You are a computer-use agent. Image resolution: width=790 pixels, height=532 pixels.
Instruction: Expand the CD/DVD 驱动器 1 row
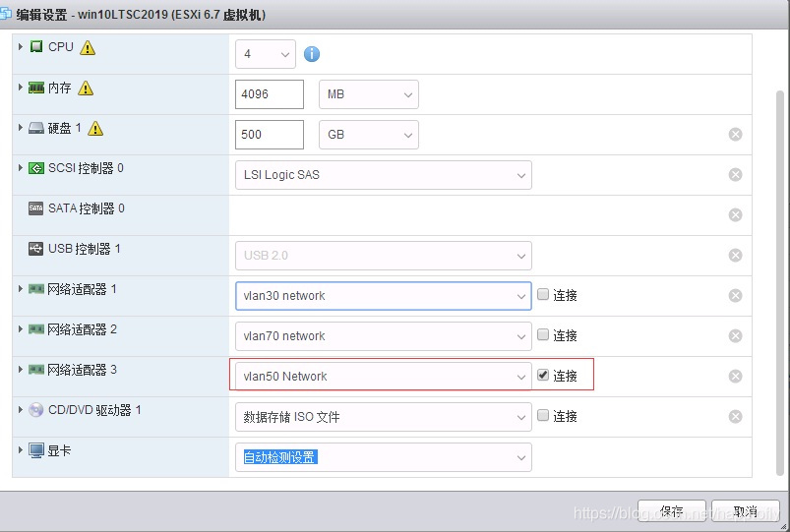[20, 410]
